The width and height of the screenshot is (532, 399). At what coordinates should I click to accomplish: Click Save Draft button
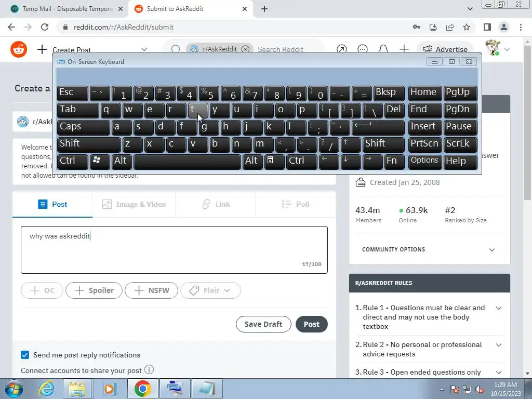(x=263, y=324)
